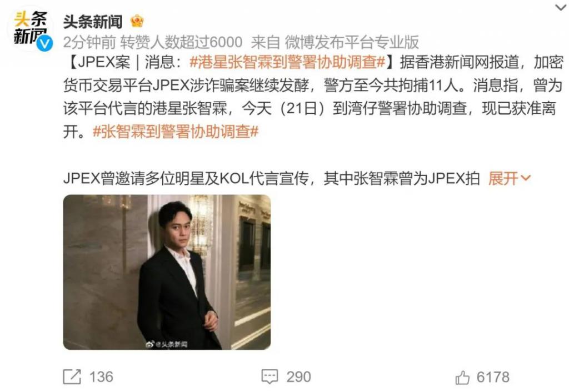Click the comment count 290
Image resolution: width=569 pixels, height=392 pixels.
point(298,377)
